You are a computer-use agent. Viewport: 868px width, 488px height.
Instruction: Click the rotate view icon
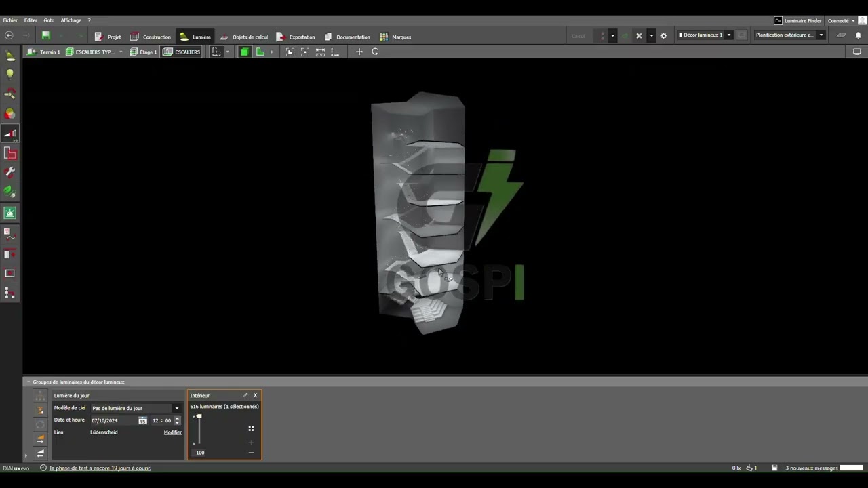click(x=375, y=52)
